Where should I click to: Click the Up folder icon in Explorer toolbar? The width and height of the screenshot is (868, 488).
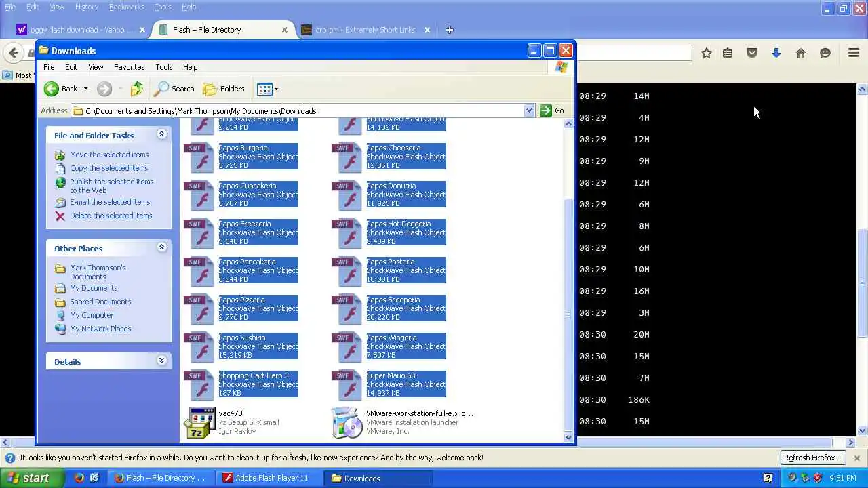137,89
